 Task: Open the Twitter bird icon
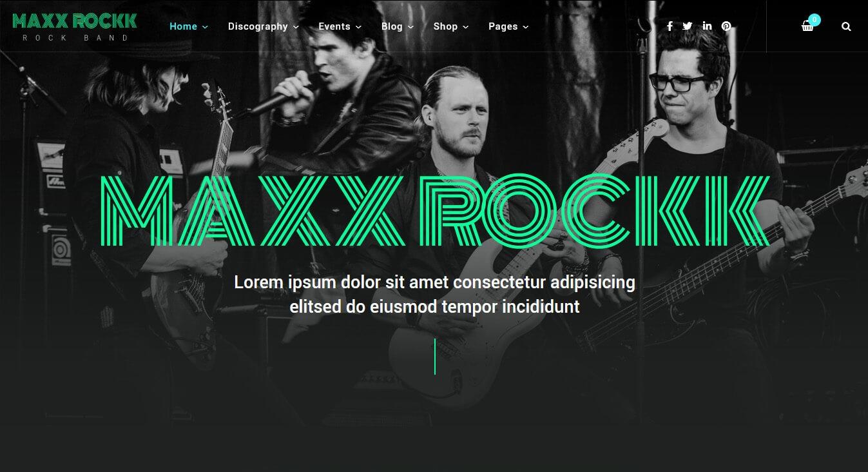pos(688,26)
